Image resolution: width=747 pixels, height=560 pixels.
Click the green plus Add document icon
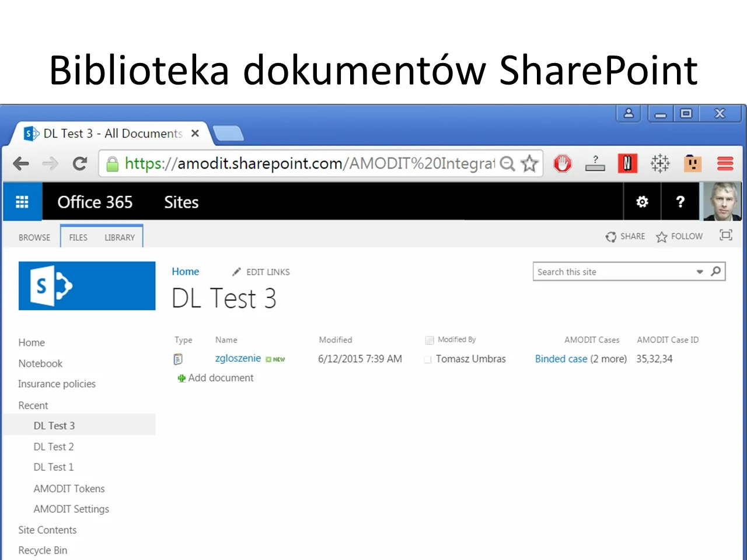181,379
